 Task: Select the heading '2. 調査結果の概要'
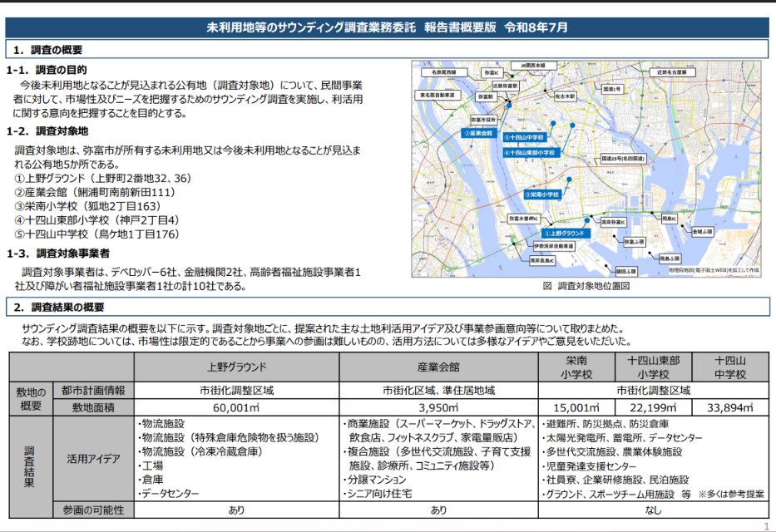[x=59, y=307]
